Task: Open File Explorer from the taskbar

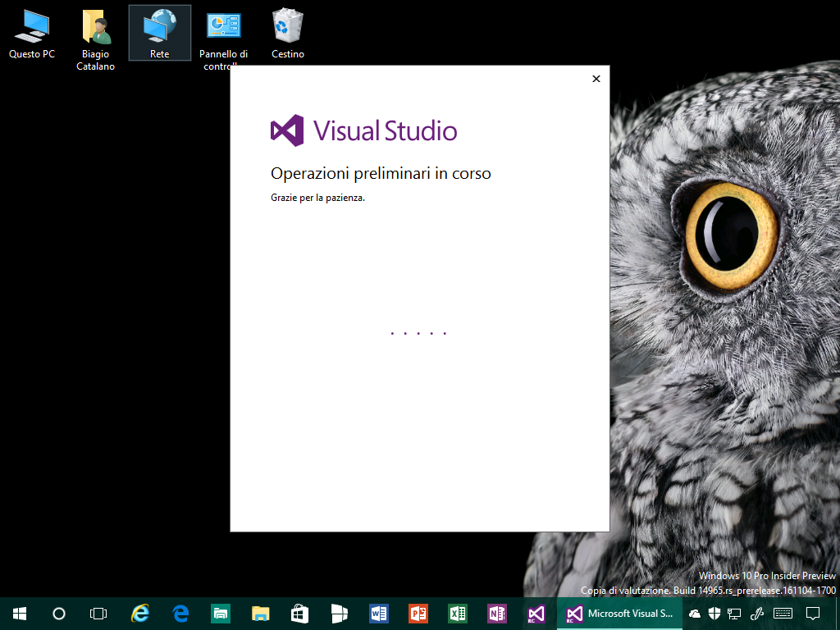Action: 260,614
